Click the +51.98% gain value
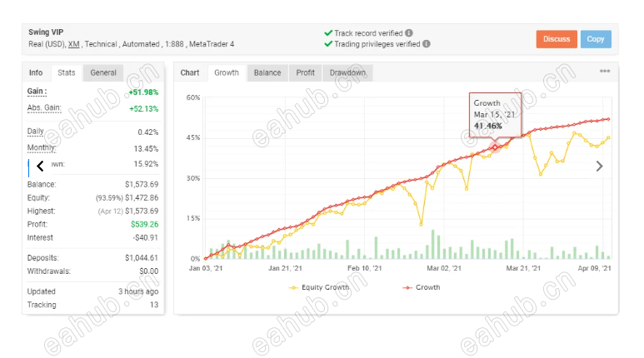 (x=143, y=92)
